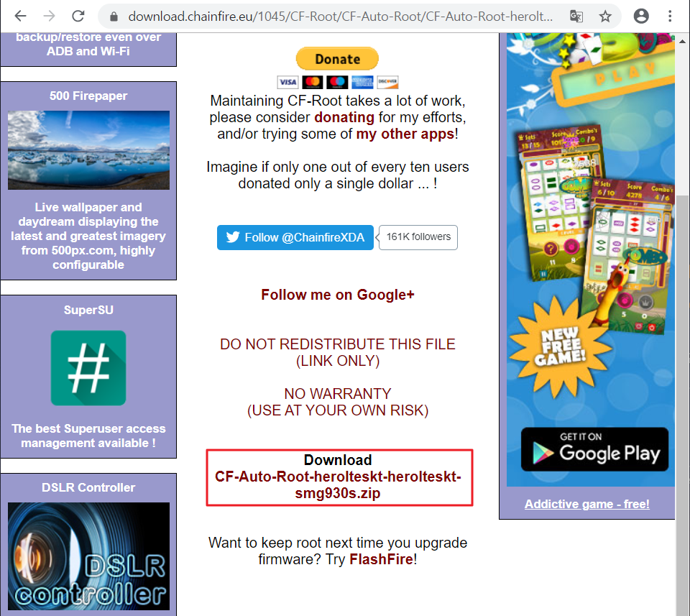Screen dimensions: 690x616
Task: Click the 500 Firepaper glacier image
Action: coord(88,150)
